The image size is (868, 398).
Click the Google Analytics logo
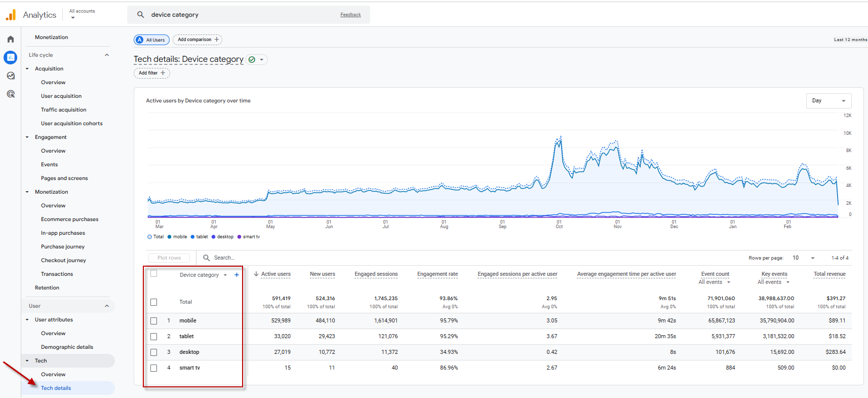pyautogui.click(x=11, y=15)
